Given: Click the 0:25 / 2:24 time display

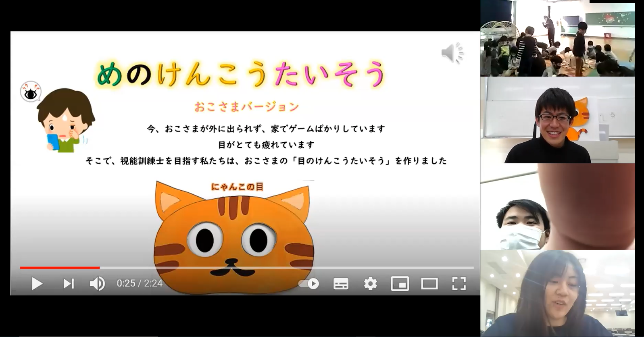Looking at the screenshot, I should (140, 283).
